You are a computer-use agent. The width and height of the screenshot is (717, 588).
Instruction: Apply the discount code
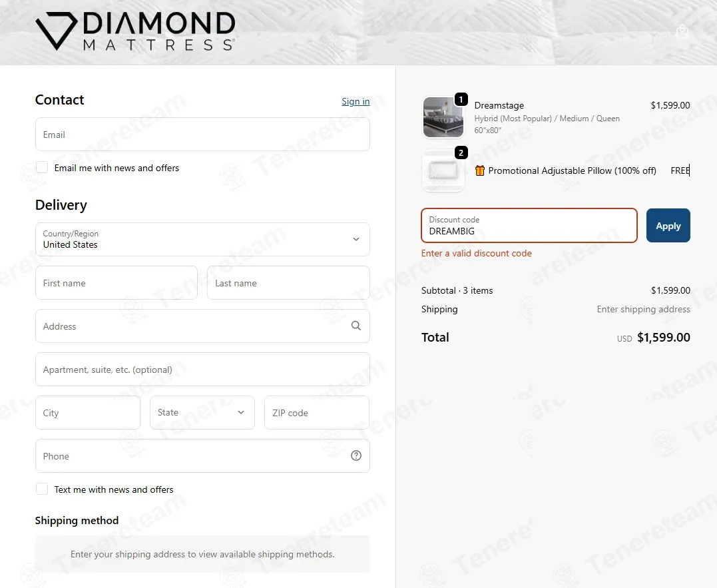pyautogui.click(x=668, y=226)
